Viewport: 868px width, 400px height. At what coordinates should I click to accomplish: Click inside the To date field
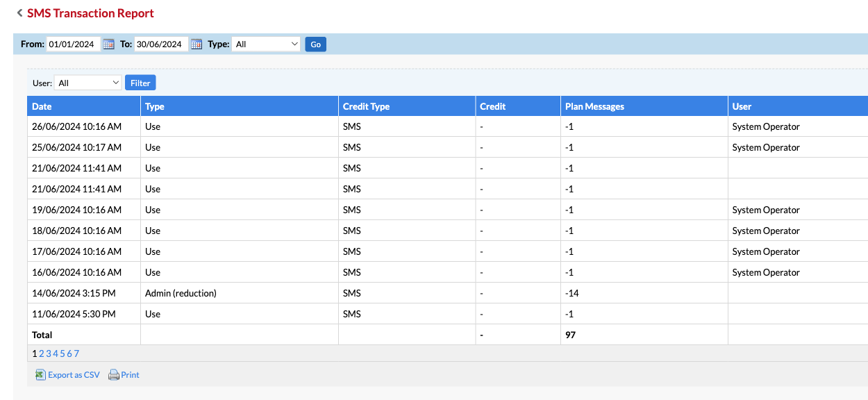point(160,44)
